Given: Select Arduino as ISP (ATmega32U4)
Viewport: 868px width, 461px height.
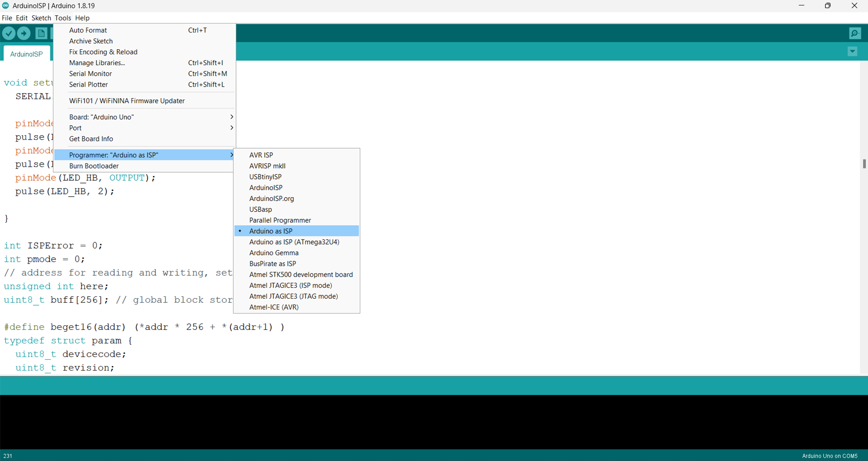Looking at the screenshot, I should [x=297, y=242].
